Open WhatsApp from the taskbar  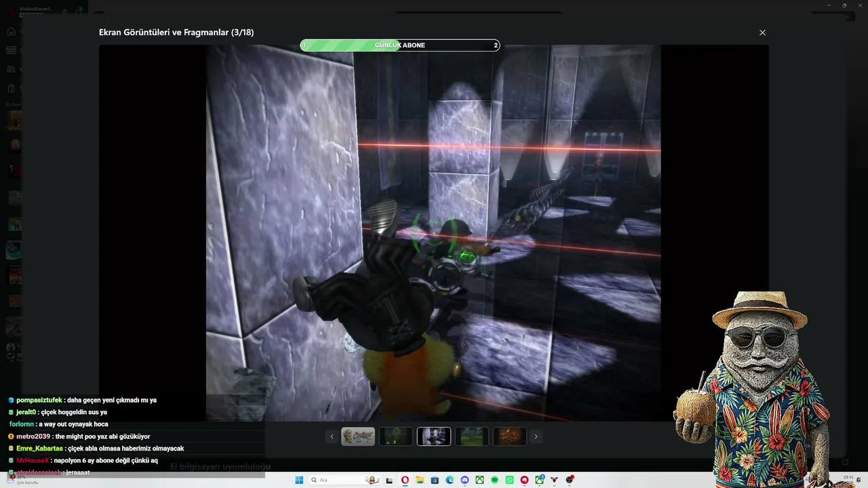[509, 480]
